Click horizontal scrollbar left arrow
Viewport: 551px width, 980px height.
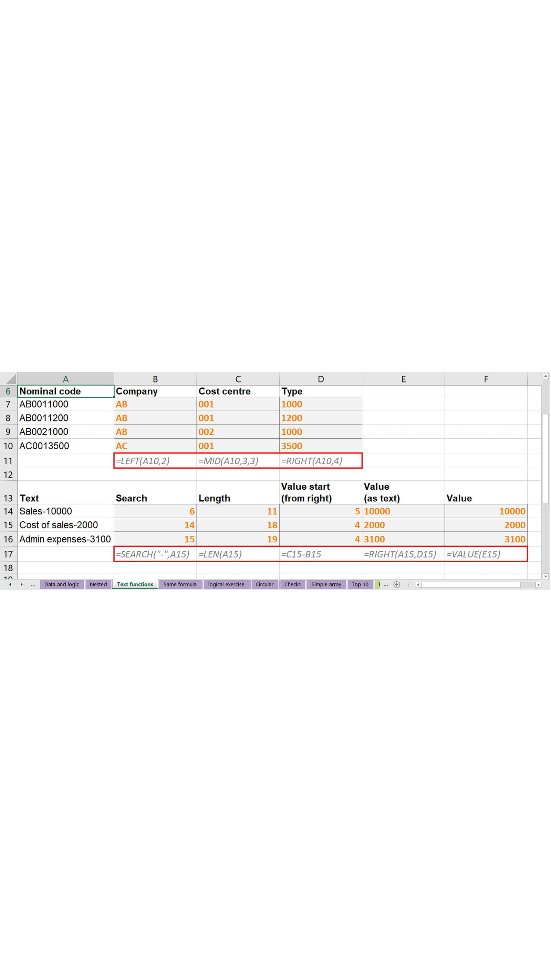[417, 585]
